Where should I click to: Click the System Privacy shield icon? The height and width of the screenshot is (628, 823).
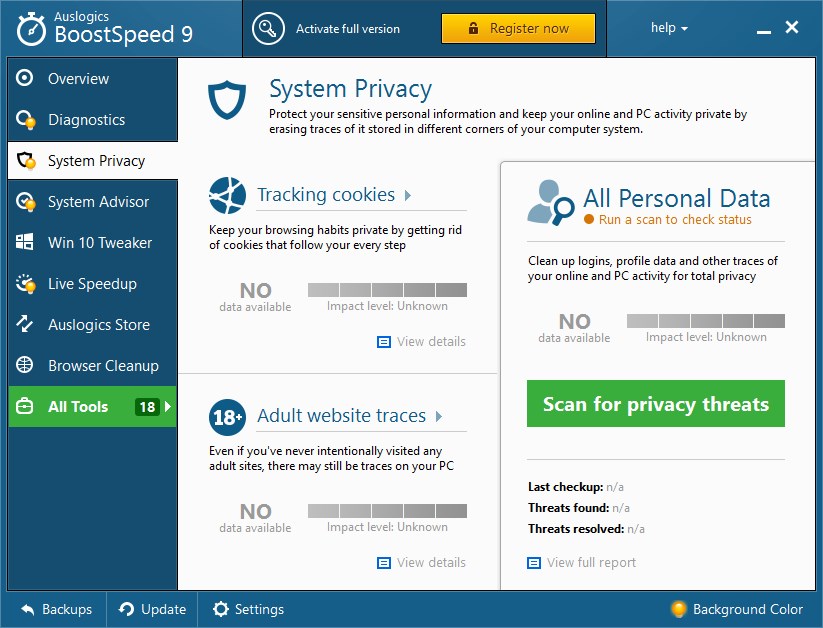click(x=227, y=99)
